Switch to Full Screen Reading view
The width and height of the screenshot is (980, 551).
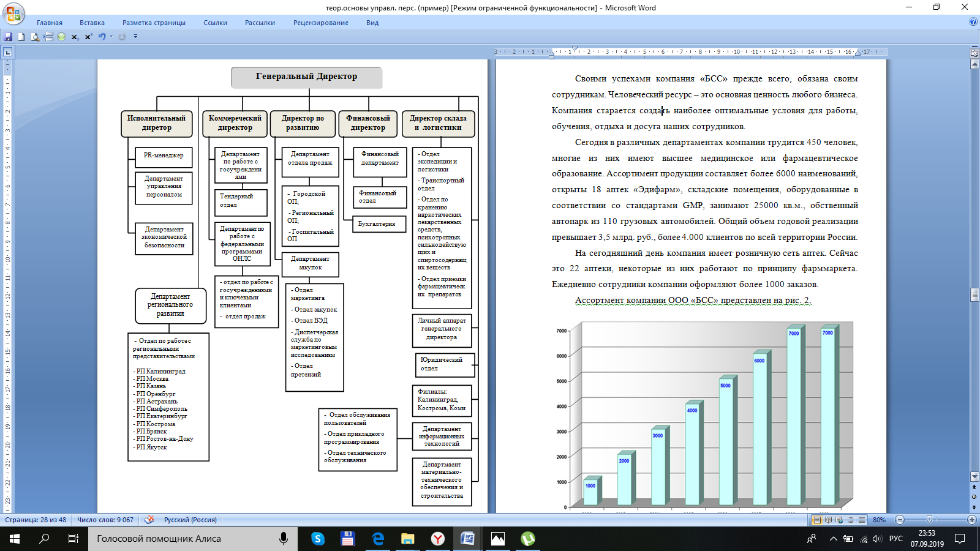pos(828,520)
